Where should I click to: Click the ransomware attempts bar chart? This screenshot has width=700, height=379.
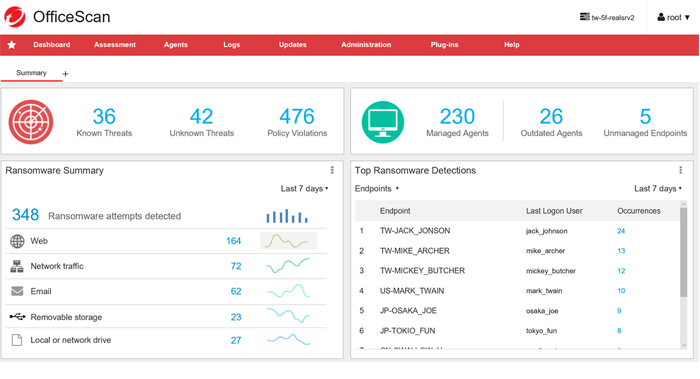click(287, 216)
